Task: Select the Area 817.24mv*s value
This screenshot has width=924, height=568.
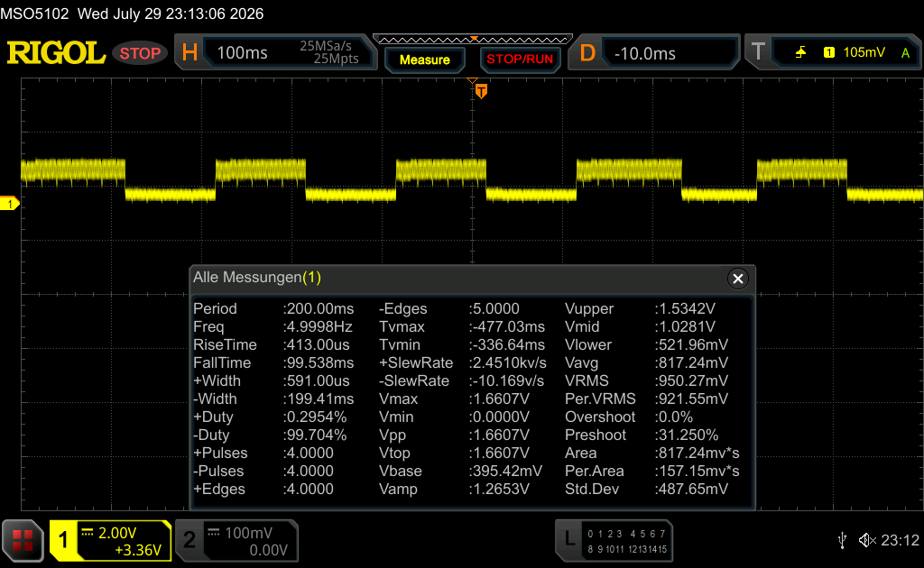Action: [x=697, y=453]
